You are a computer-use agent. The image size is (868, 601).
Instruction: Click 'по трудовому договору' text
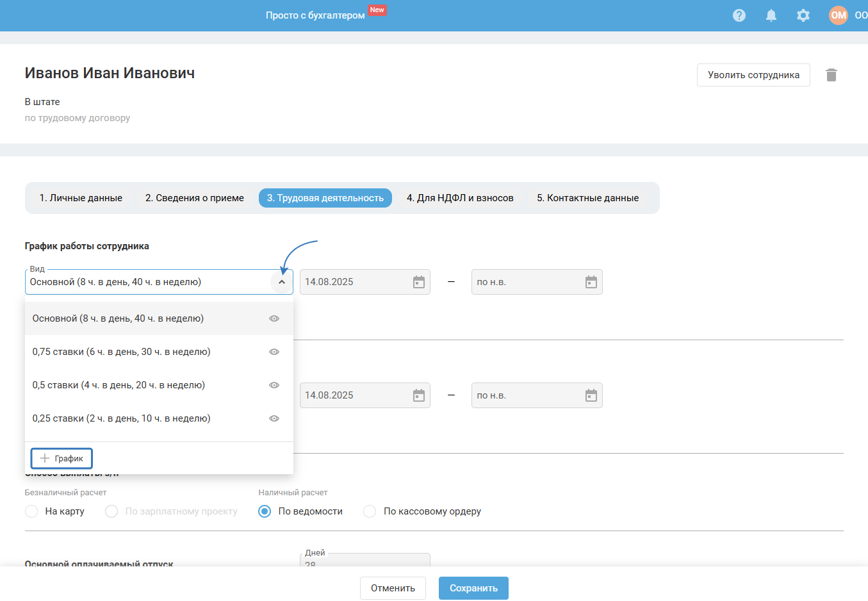pyautogui.click(x=78, y=118)
